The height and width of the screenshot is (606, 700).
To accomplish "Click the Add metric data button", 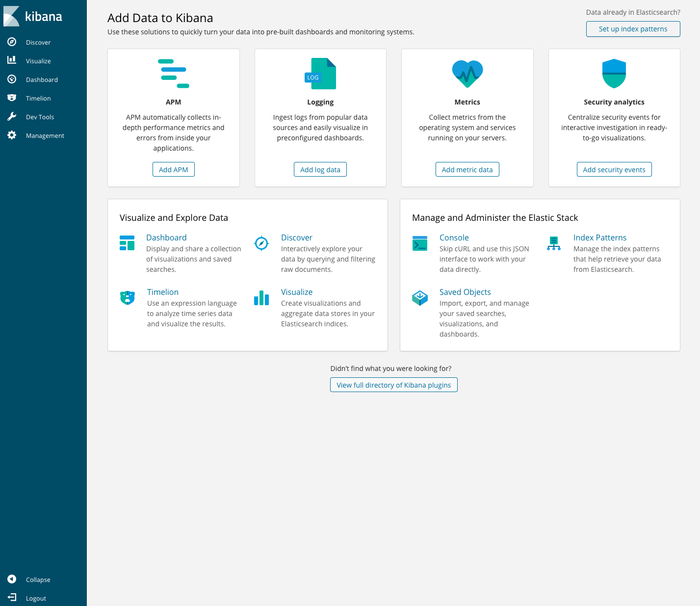I will coord(467,169).
